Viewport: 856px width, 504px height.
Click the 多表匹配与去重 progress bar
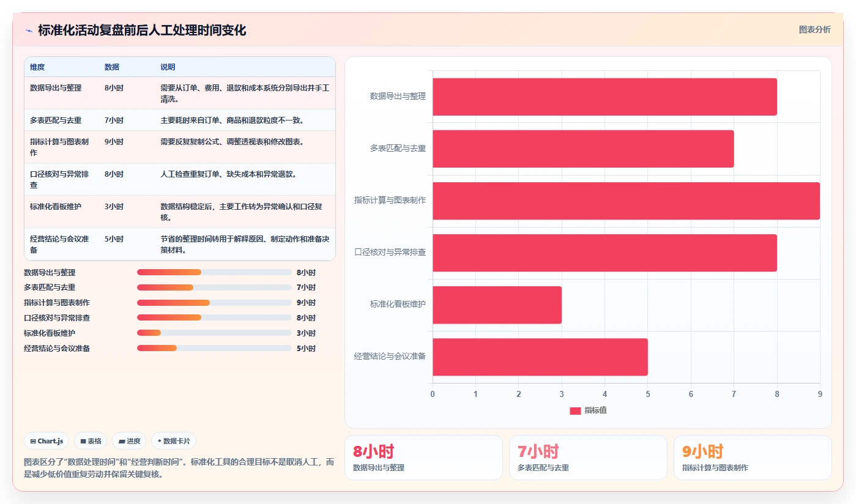tap(214, 287)
